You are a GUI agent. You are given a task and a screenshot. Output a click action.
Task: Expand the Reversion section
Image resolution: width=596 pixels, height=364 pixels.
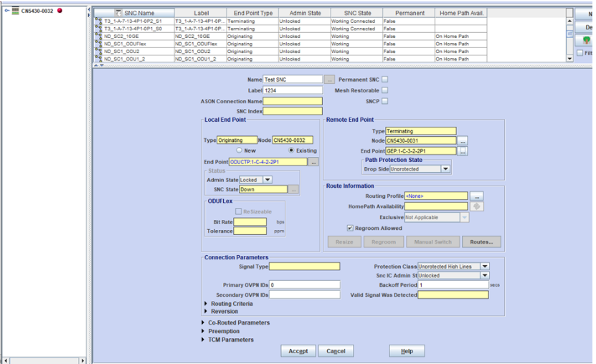click(x=206, y=311)
